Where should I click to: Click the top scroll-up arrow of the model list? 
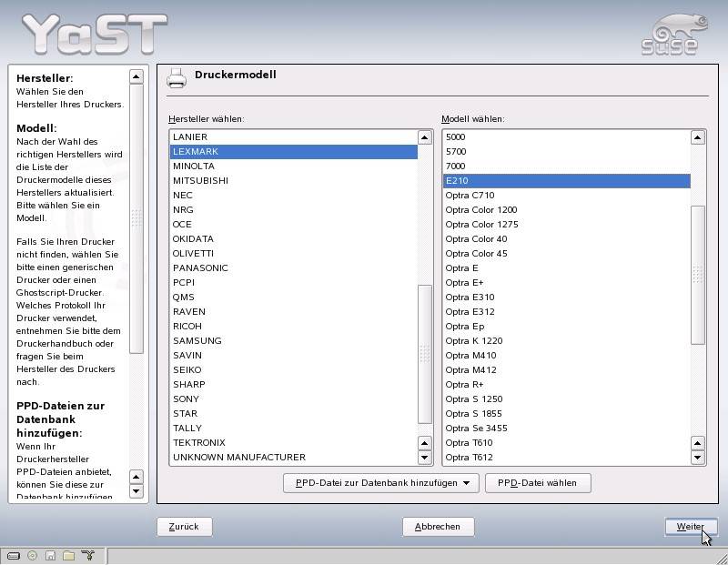(697, 137)
